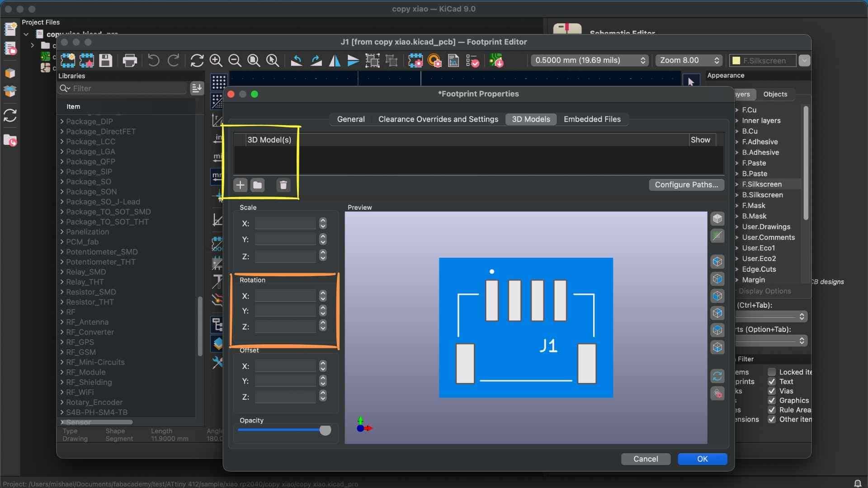
Task: Click the Configure Paths button
Action: [686, 184]
